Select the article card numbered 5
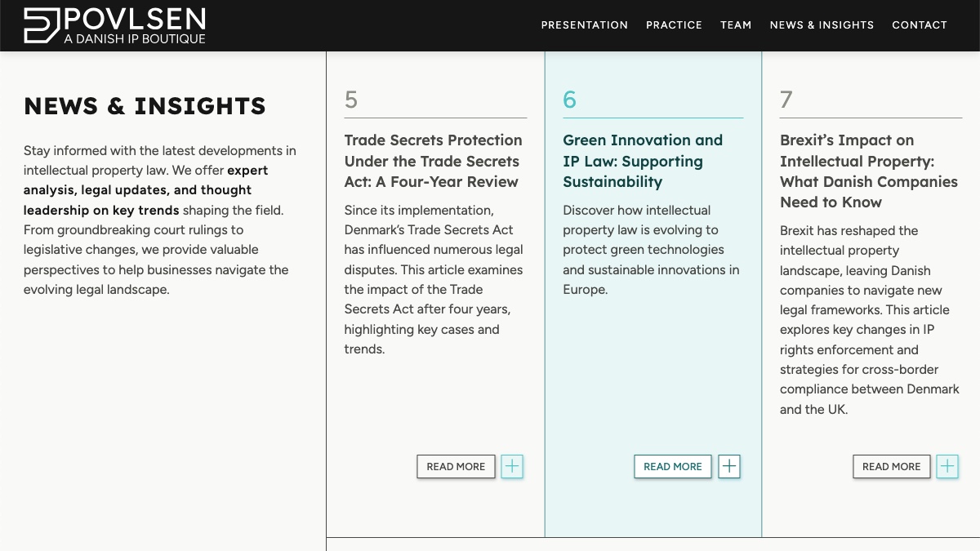This screenshot has height=551, width=980. coord(435,294)
